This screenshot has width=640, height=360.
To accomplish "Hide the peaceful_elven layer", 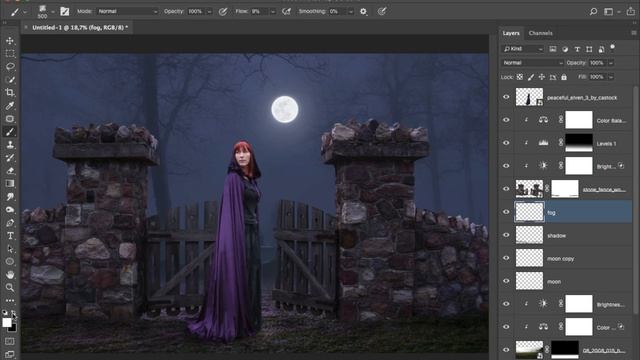I will pyautogui.click(x=506, y=97).
